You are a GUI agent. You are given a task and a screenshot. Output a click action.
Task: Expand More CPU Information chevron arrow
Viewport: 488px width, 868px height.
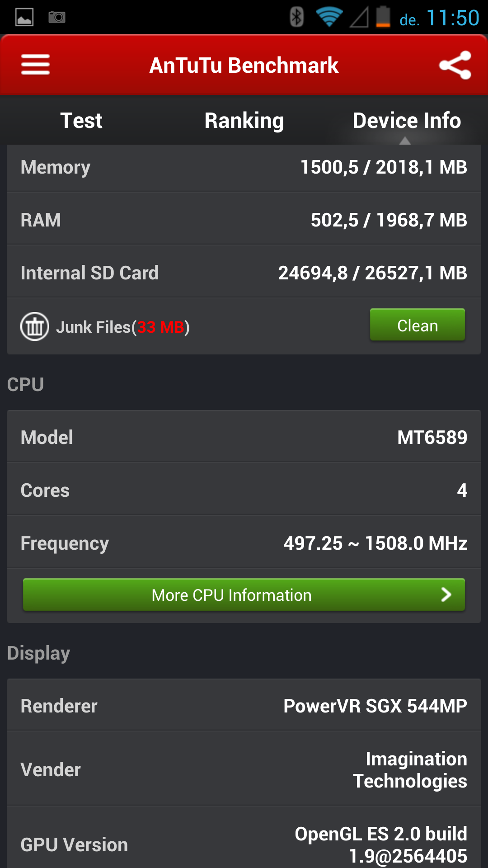click(x=446, y=594)
